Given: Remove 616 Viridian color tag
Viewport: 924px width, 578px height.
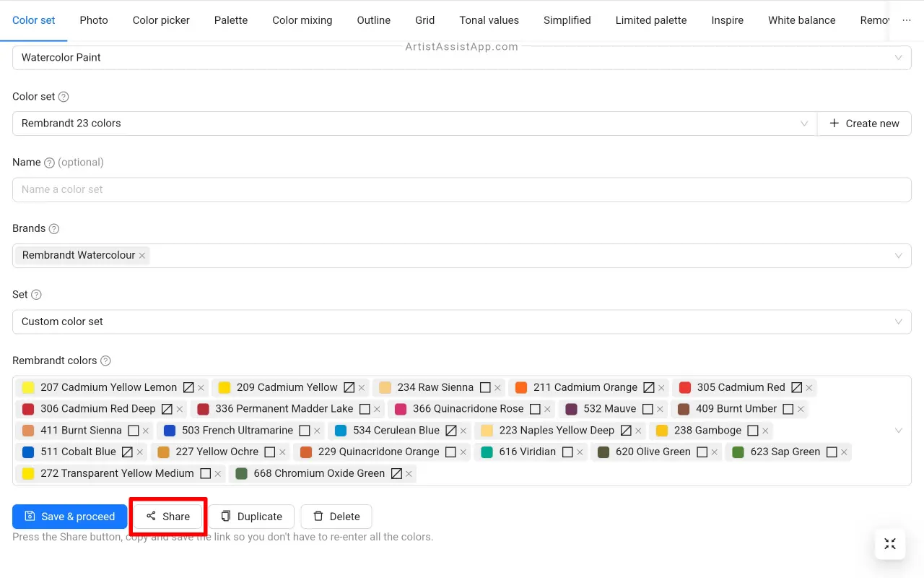Looking at the screenshot, I should pos(580,453).
